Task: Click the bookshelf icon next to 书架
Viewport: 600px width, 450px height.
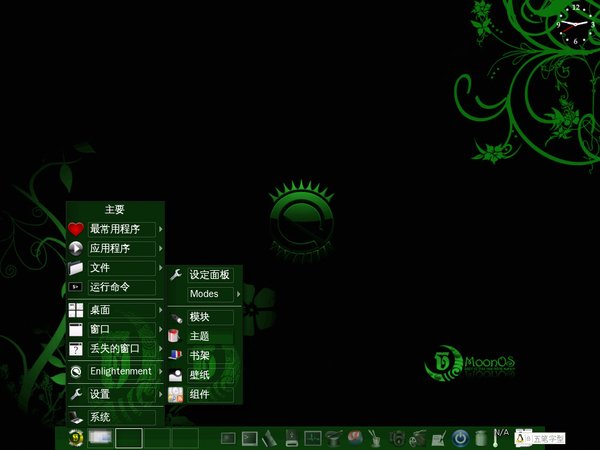Action: pyautogui.click(x=176, y=355)
